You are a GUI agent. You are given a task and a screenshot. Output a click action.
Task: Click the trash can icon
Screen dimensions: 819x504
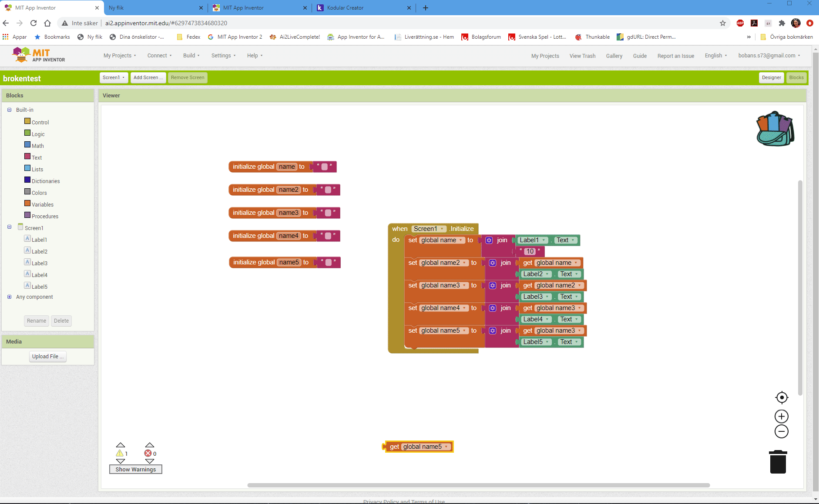click(x=778, y=462)
